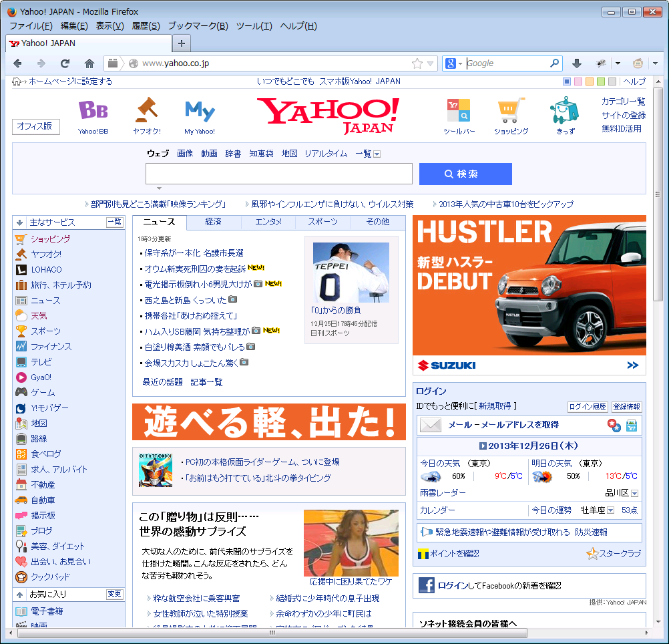
Task: Open the スポーツ trophy icon in sidebar
Action: point(21,331)
